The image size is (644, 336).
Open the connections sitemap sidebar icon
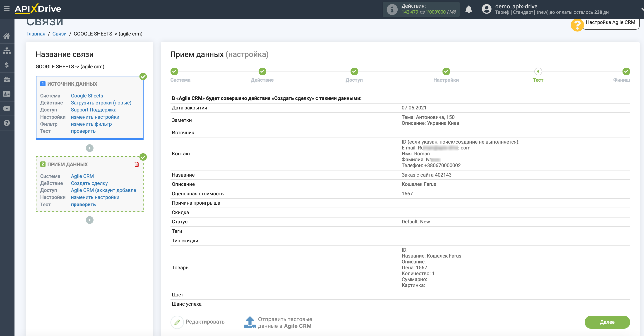(x=7, y=51)
